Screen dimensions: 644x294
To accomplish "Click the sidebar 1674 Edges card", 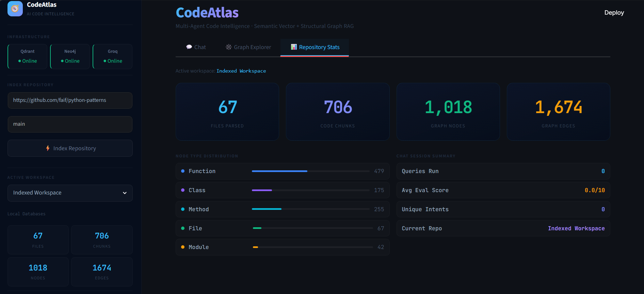I will [102, 272].
